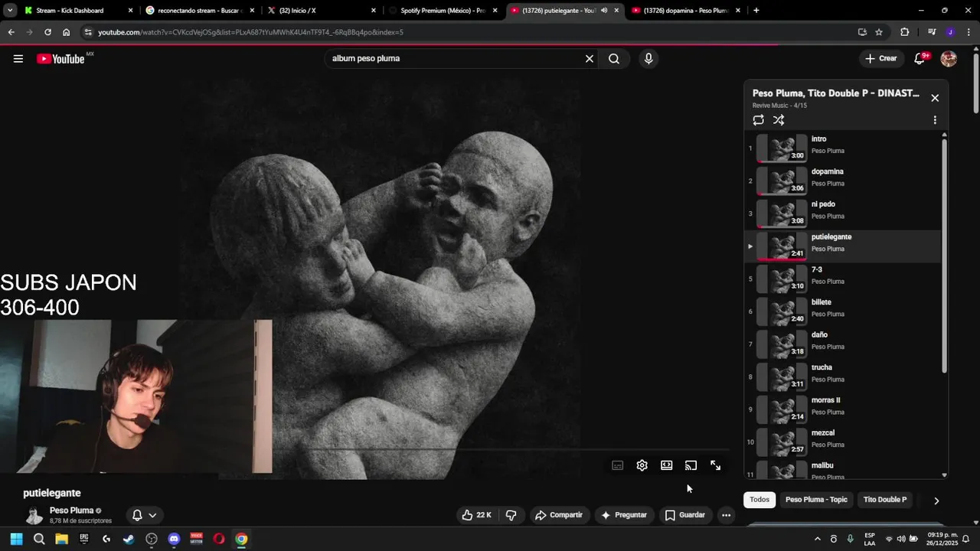Run the search with the magnifier button
This screenshot has height=551, width=980.
tap(614, 59)
